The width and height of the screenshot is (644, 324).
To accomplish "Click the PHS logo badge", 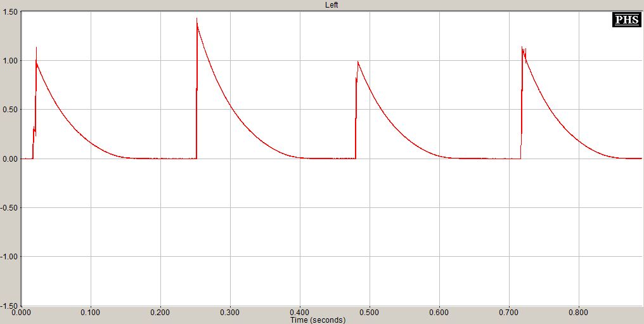I will tap(626, 20).
